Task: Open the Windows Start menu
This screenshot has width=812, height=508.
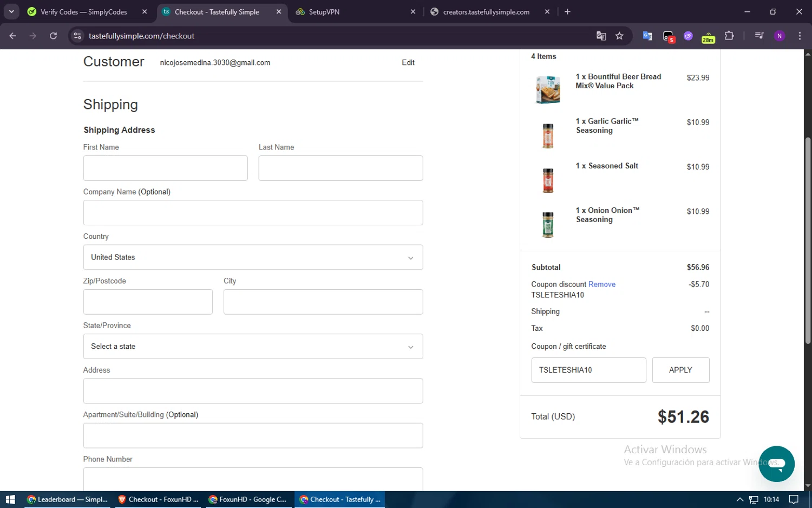Action: pos(10,499)
